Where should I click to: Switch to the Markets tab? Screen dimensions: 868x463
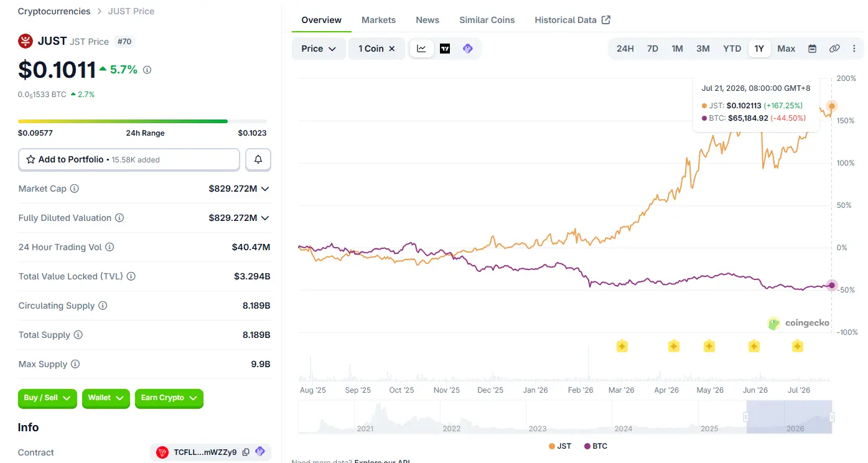[x=378, y=20]
